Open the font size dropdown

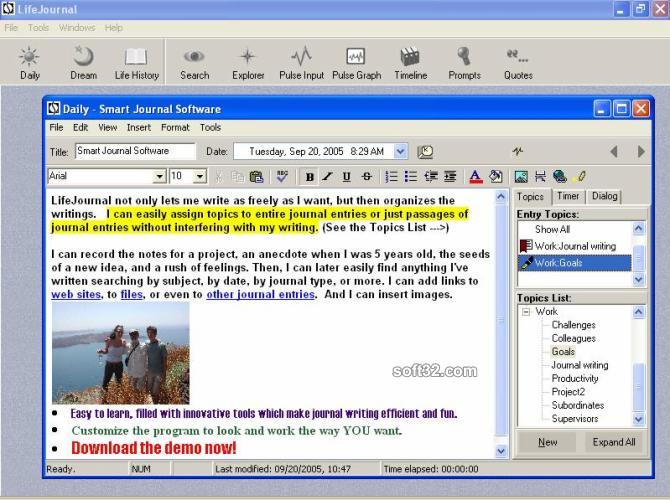click(x=200, y=176)
